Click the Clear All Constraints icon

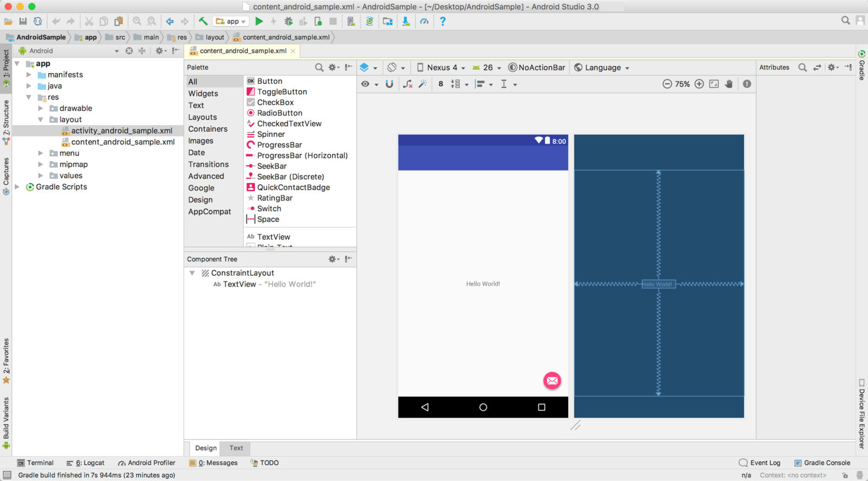[x=408, y=83]
